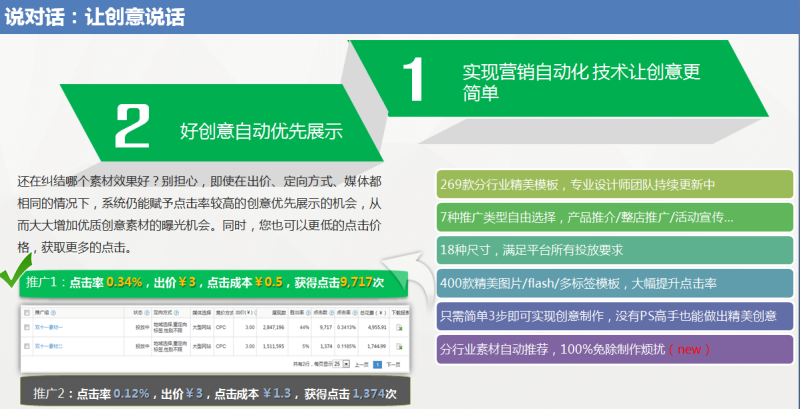Click 大型网站 in the 双十一素材一 row
The image size is (800, 409).
202,327
